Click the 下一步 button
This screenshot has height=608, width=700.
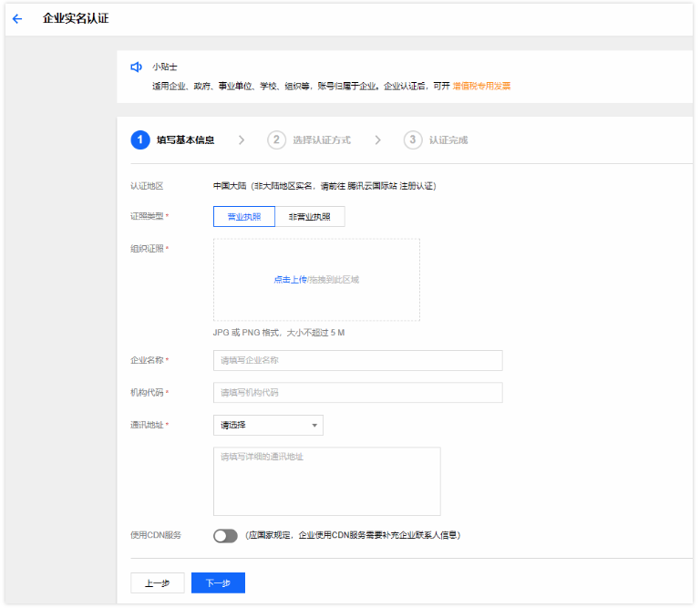tap(219, 583)
